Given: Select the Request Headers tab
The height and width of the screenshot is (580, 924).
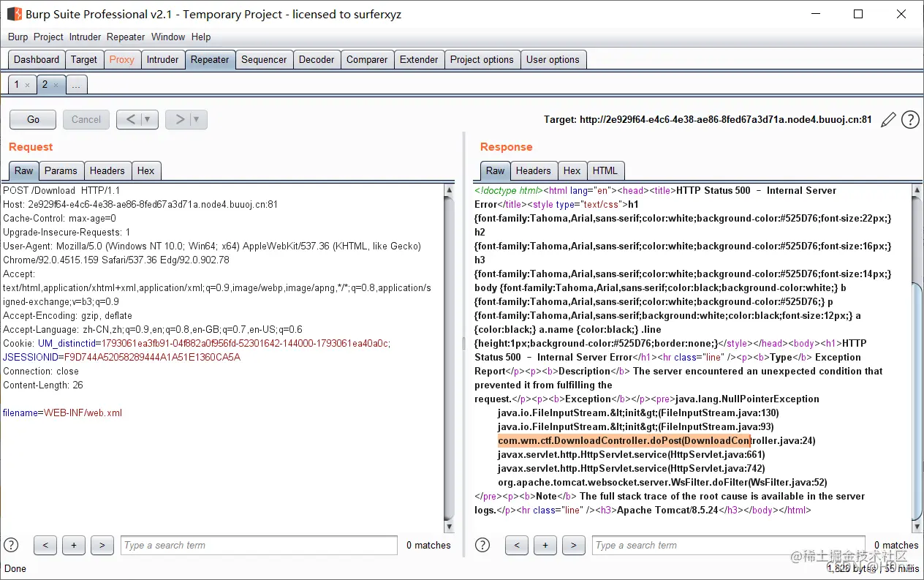Looking at the screenshot, I should pos(107,170).
